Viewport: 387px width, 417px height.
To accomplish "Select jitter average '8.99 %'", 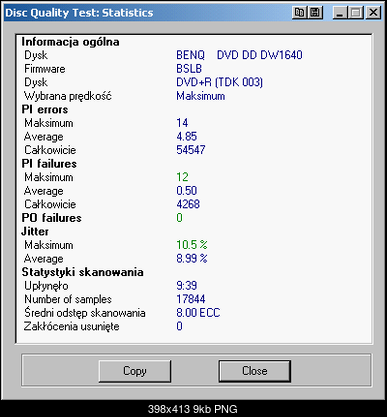I will [192, 258].
